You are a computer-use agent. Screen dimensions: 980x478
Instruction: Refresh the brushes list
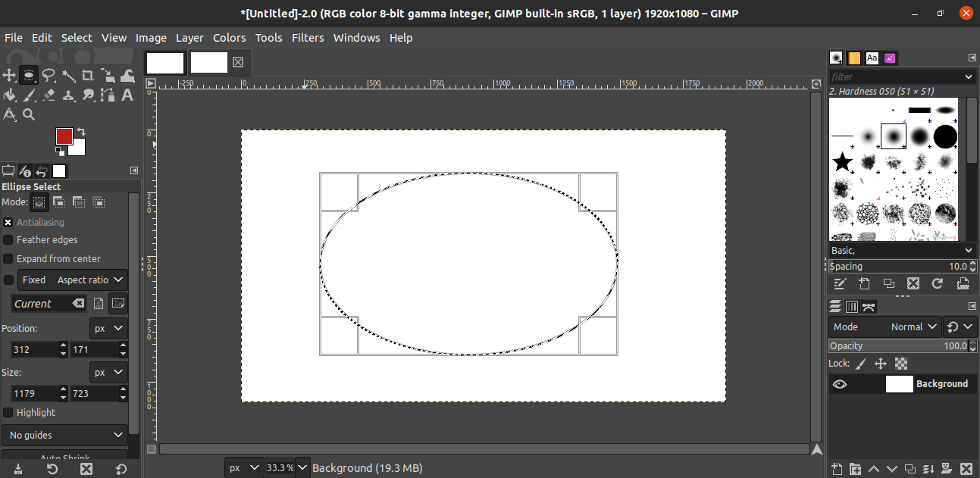pos(938,283)
